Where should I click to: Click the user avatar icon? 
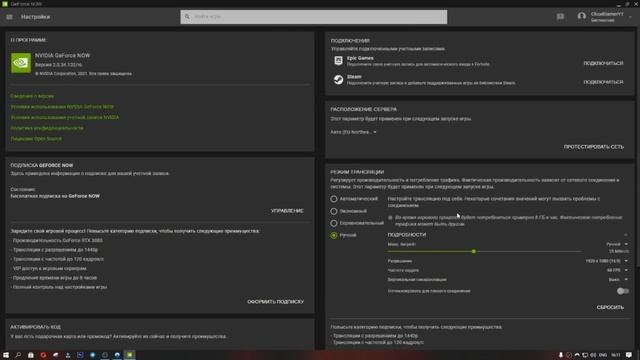pos(582,16)
